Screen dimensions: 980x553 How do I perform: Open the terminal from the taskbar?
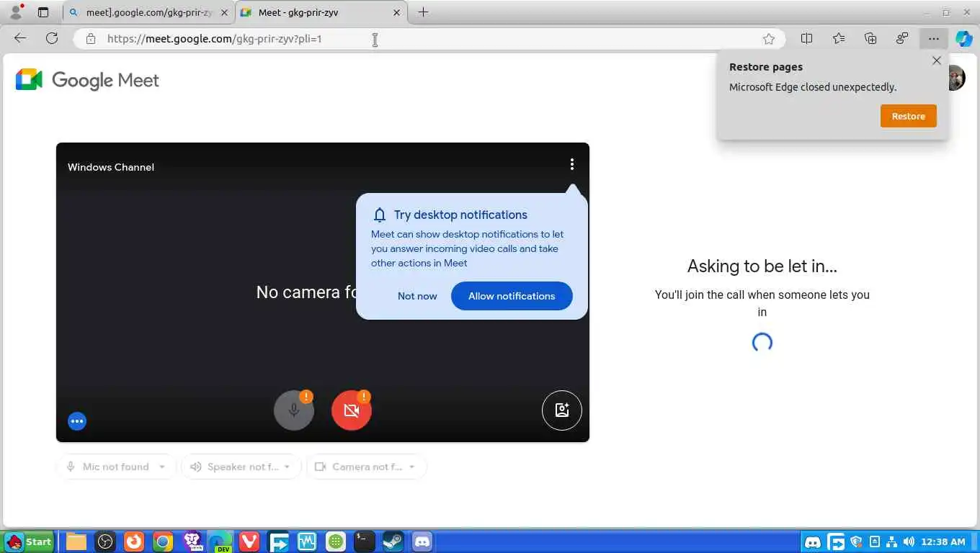[x=365, y=541]
